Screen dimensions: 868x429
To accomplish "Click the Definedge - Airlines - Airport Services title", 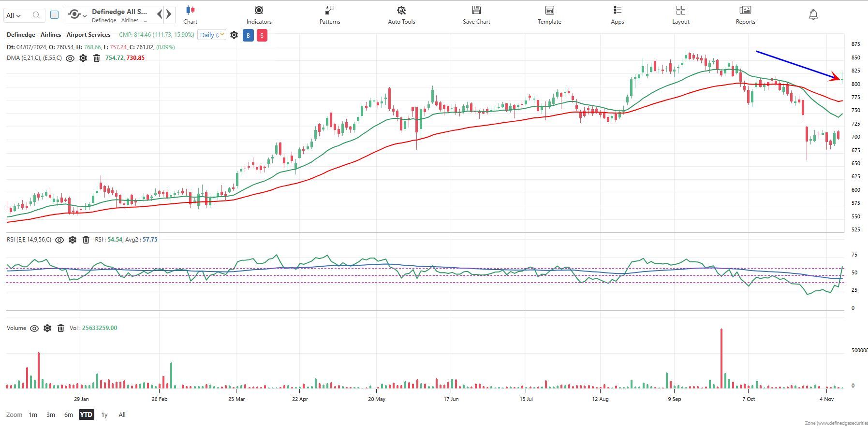I will point(59,35).
